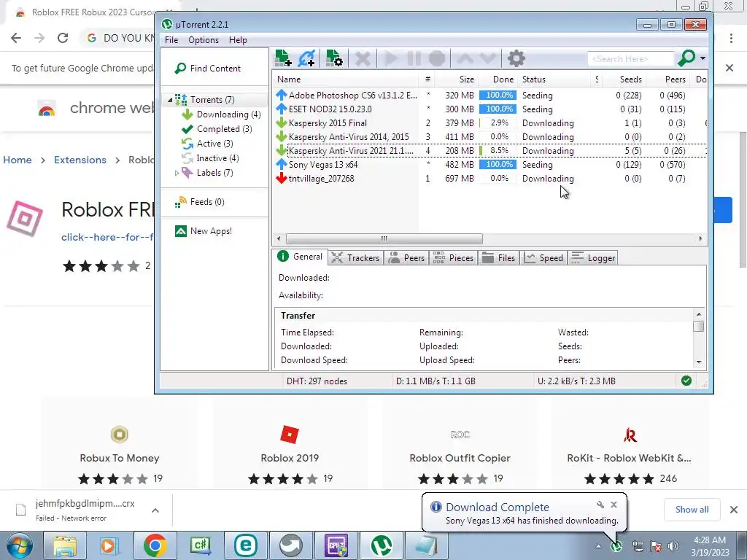
Task: Select the Kaspersky 2015 Final torrent
Action: (x=489, y=122)
